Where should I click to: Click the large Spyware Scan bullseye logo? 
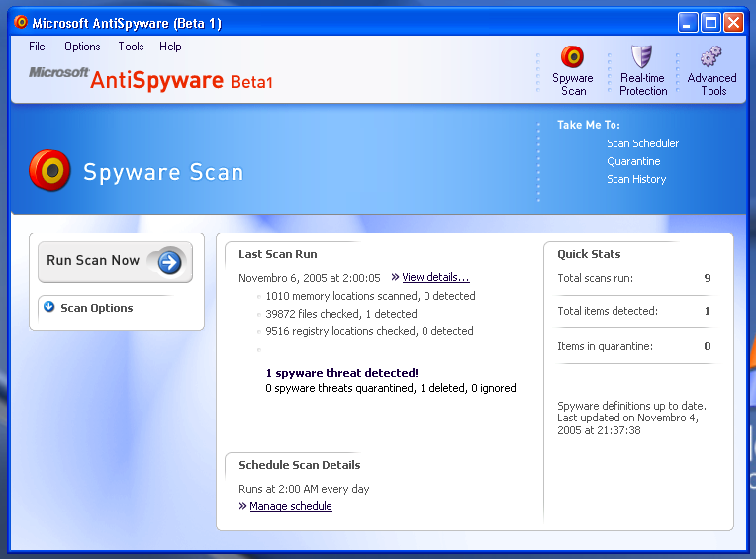pos(49,170)
